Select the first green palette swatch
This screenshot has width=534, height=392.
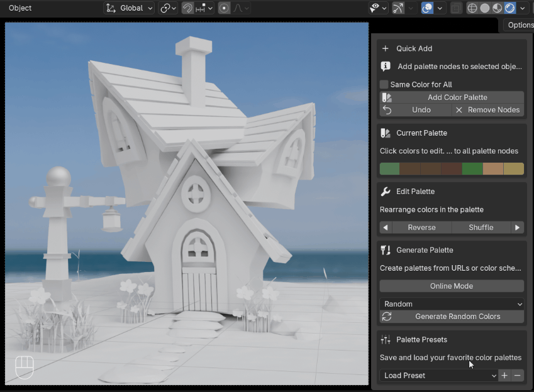[389, 168]
